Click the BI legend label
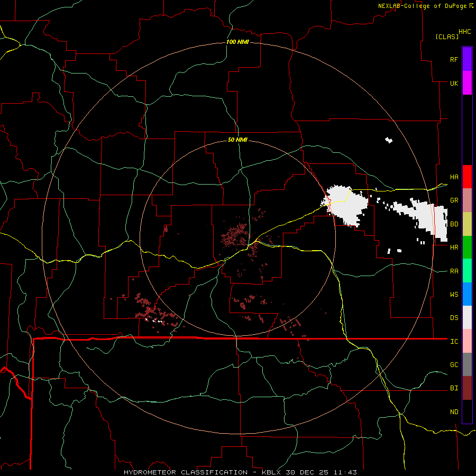This screenshot has width=476, height=476. point(454,388)
